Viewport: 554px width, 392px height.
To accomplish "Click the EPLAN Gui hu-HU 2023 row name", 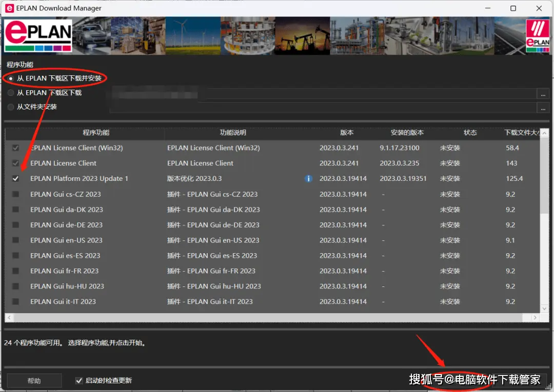I will 67,286.
